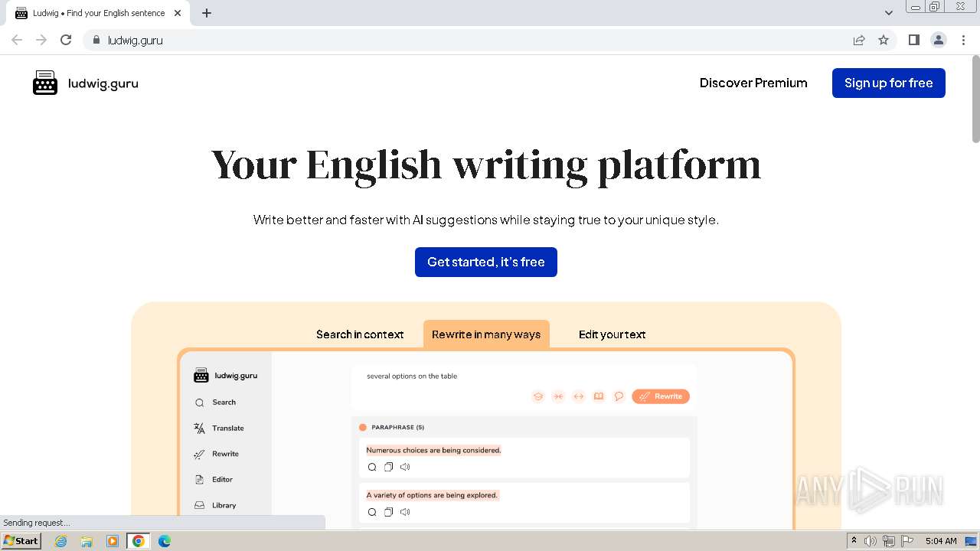The image size is (980, 551).
Task: Click the Search item in preview sidebar
Action: tap(215, 402)
